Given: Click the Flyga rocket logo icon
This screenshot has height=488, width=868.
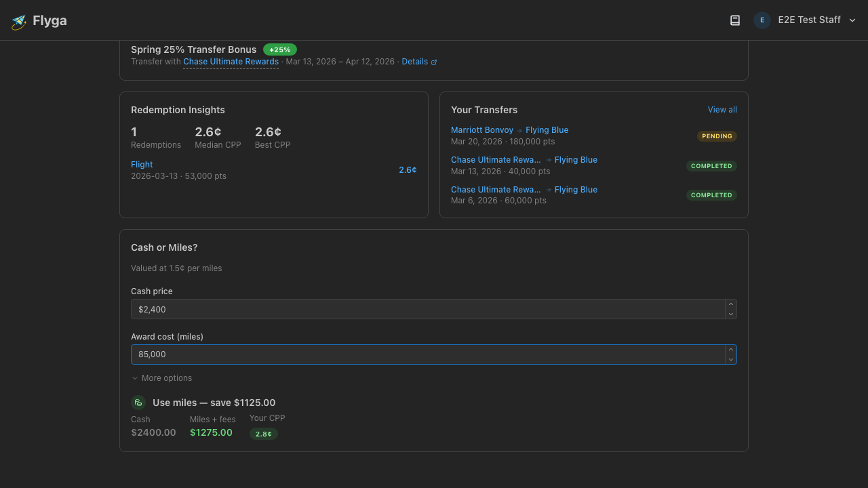Looking at the screenshot, I should click(x=19, y=22).
